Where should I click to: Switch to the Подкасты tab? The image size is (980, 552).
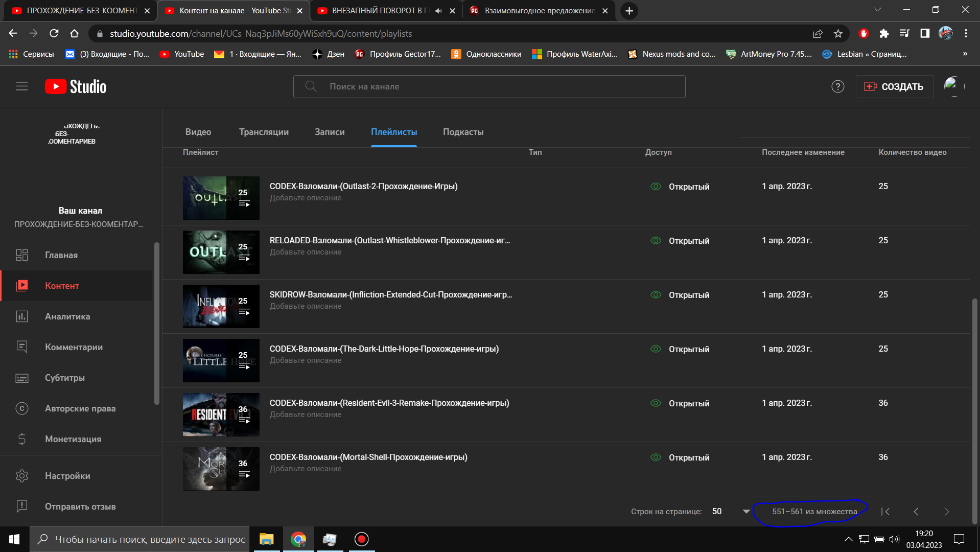click(463, 132)
